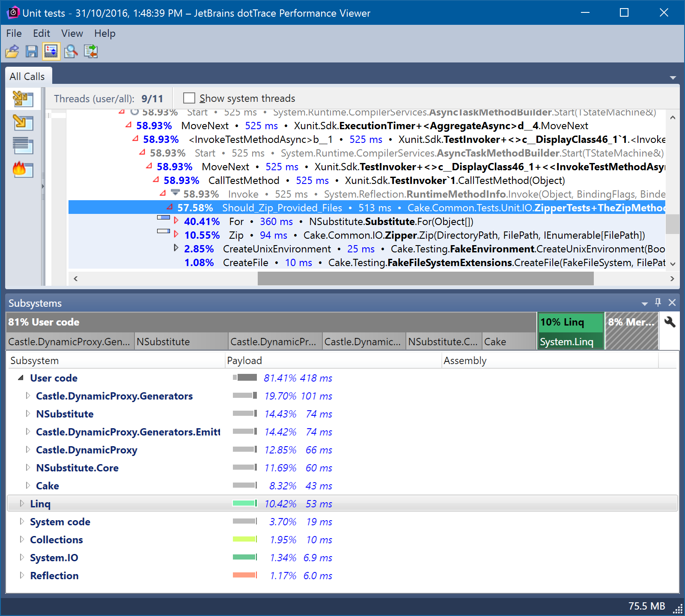This screenshot has width=685, height=616.
Task: Expand the Collections subsystem row
Action: (22, 539)
